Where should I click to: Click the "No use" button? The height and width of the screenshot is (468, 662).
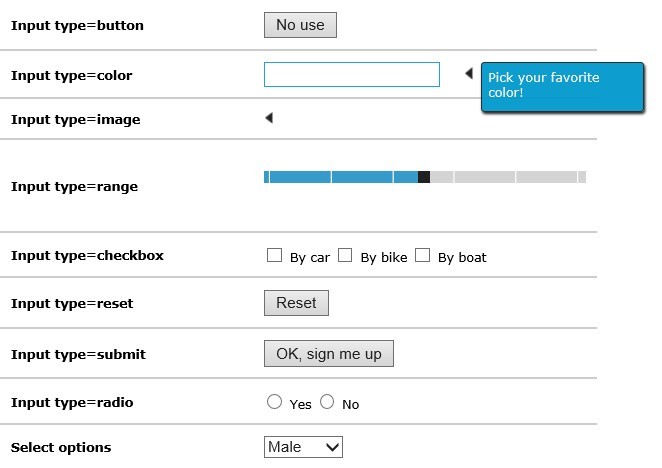coord(300,25)
